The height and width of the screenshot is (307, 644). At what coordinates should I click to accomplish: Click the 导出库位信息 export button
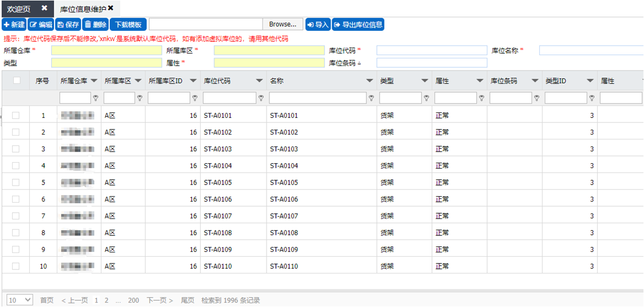coord(358,24)
